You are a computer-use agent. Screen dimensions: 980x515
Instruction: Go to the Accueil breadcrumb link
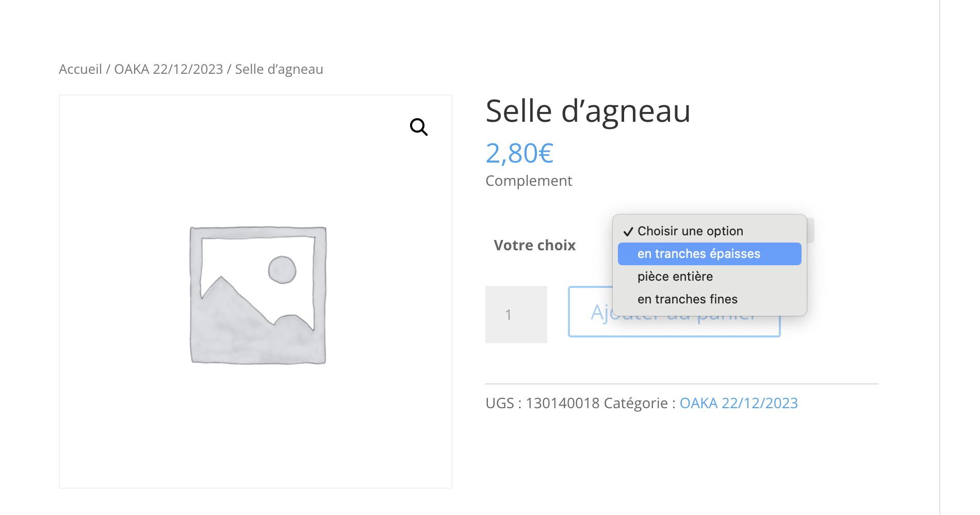(80, 69)
